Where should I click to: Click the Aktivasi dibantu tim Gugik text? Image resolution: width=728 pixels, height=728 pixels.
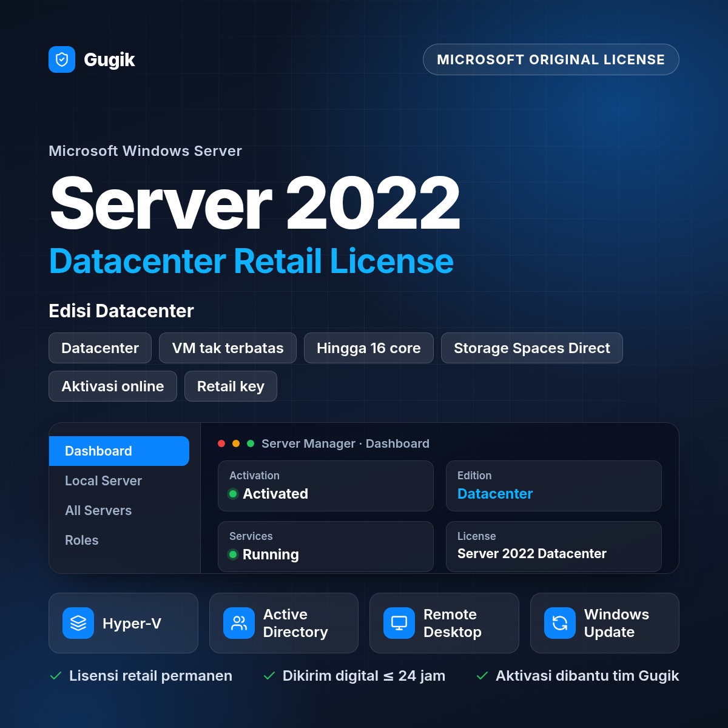(x=587, y=676)
